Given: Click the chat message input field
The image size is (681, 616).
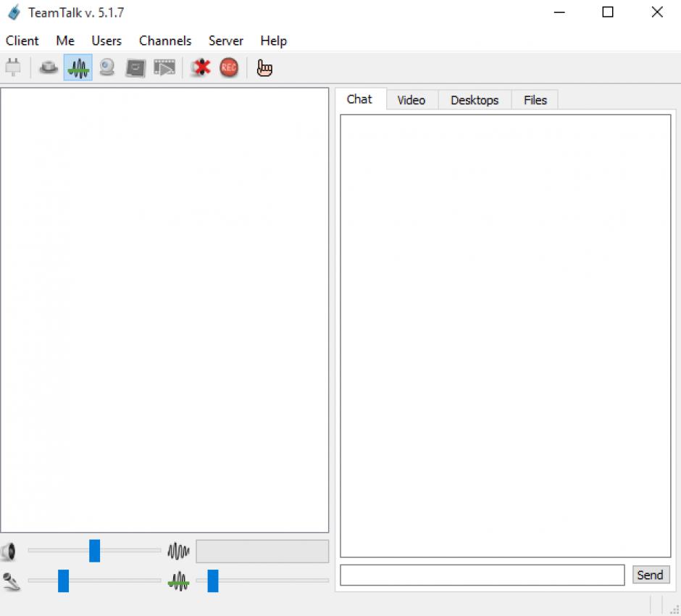Looking at the screenshot, I should (x=482, y=575).
